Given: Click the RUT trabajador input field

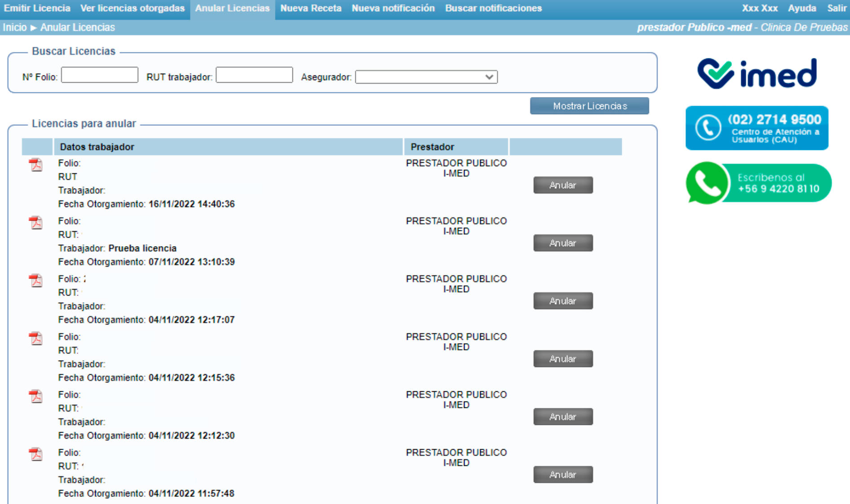Looking at the screenshot, I should point(254,74).
